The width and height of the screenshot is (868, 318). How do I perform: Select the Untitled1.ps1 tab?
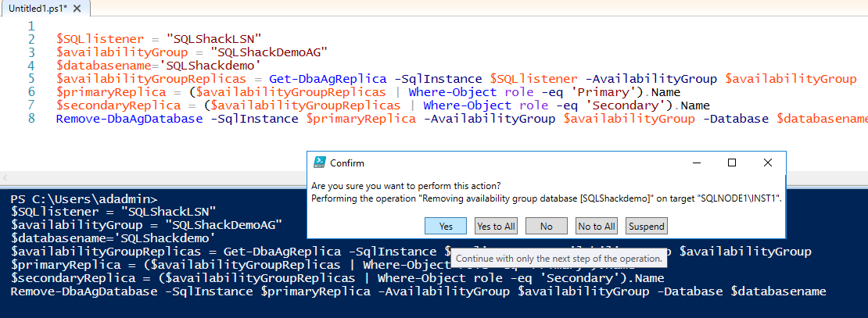[x=31, y=8]
